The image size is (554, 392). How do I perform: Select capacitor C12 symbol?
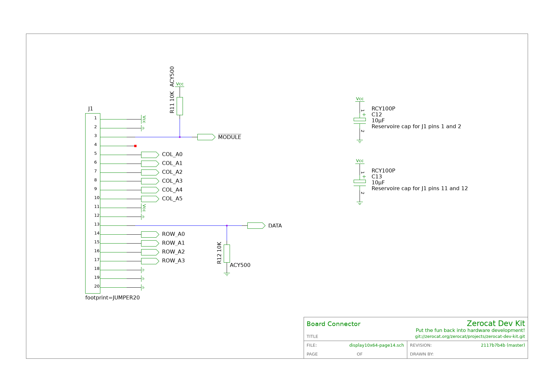pos(360,120)
